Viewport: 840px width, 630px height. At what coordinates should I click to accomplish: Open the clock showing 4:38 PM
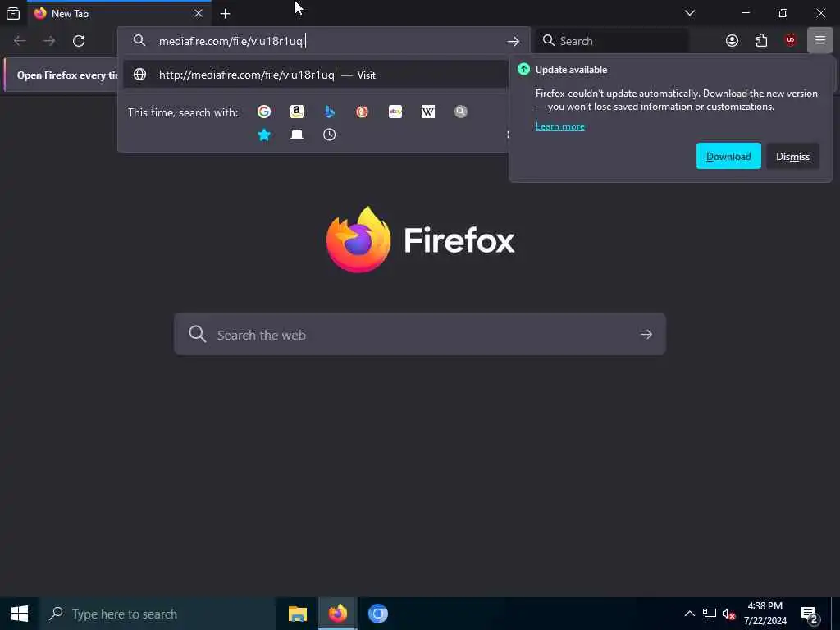tap(765, 614)
